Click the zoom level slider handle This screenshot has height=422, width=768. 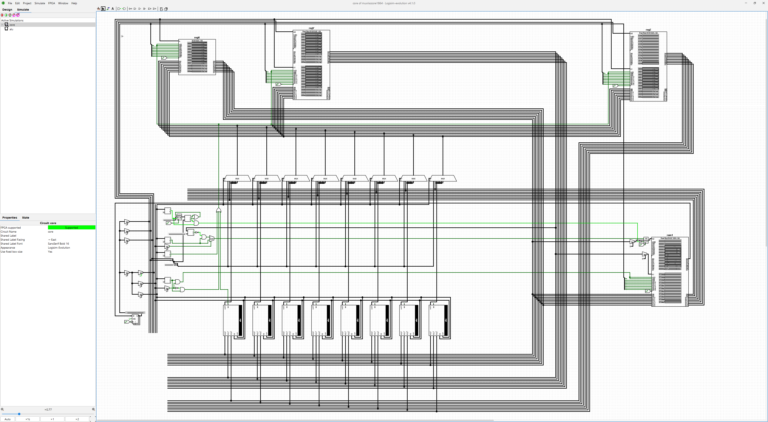click(x=19, y=414)
